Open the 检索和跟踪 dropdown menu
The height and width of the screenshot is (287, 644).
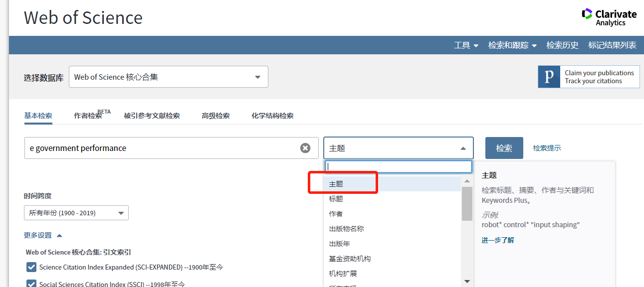(x=512, y=45)
